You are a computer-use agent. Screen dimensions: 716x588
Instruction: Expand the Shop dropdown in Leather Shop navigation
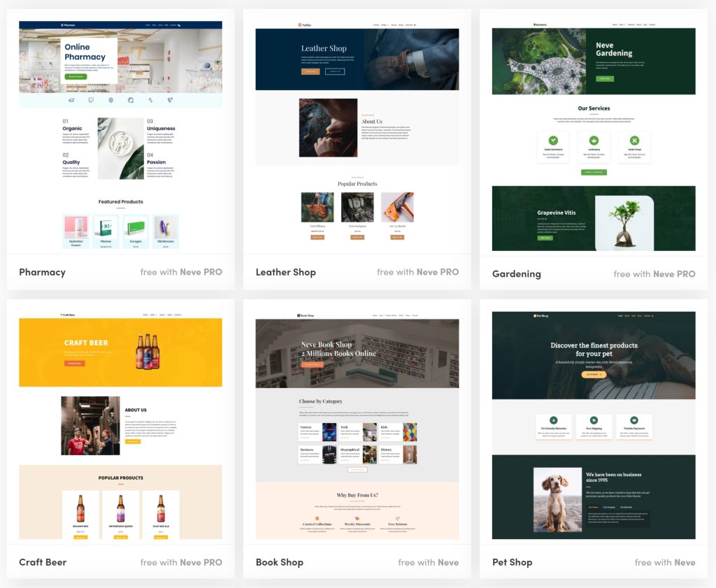coord(383,25)
